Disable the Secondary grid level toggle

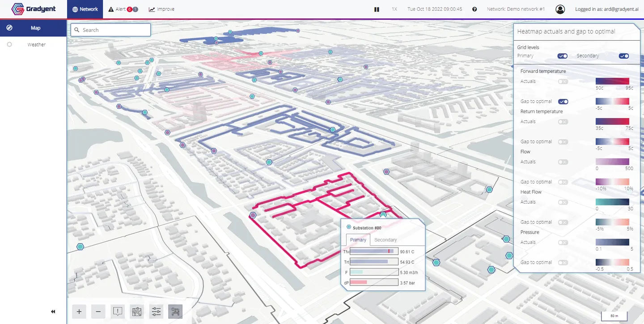point(623,56)
